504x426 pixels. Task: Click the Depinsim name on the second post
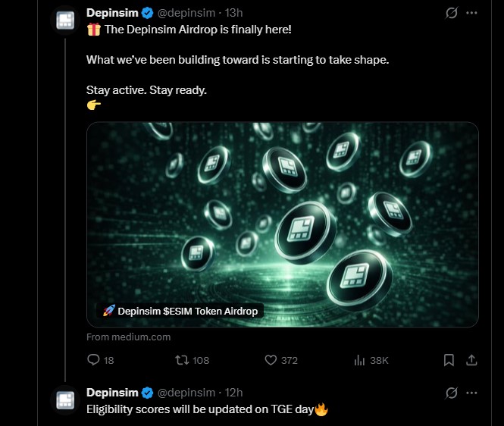point(112,392)
